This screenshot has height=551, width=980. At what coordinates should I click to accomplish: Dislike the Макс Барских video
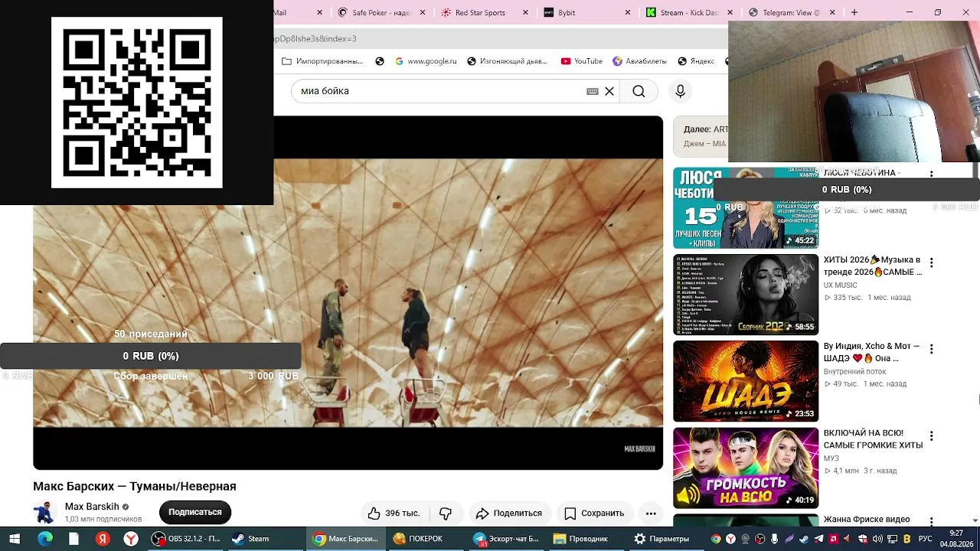[x=446, y=513]
